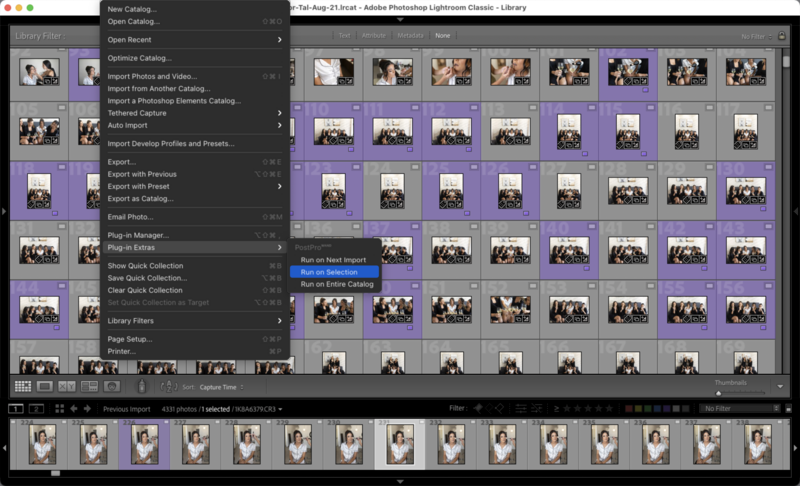Open Library Filter No Filter preset dropdown
The image size is (800, 486).
[x=757, y=37]
